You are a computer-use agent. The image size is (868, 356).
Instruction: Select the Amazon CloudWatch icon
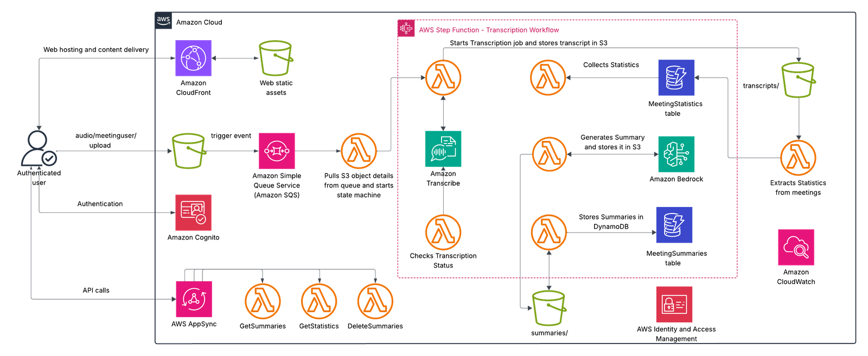796,247
